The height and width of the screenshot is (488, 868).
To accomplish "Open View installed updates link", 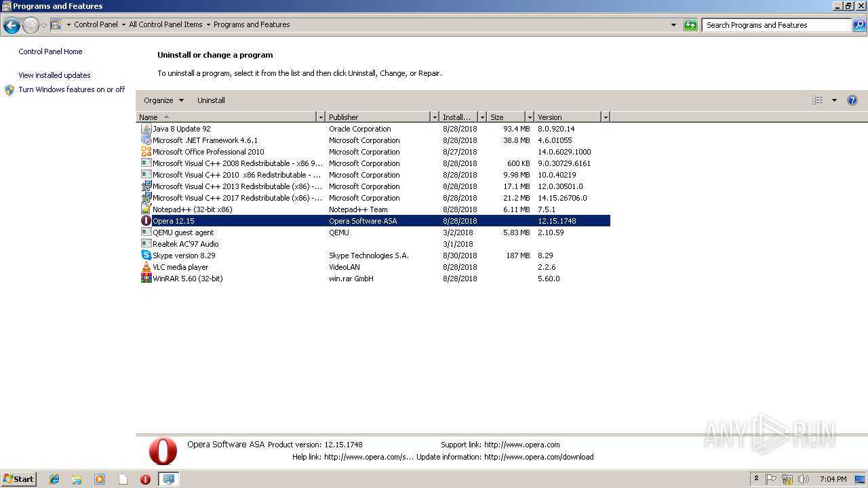I will point(54,75).
